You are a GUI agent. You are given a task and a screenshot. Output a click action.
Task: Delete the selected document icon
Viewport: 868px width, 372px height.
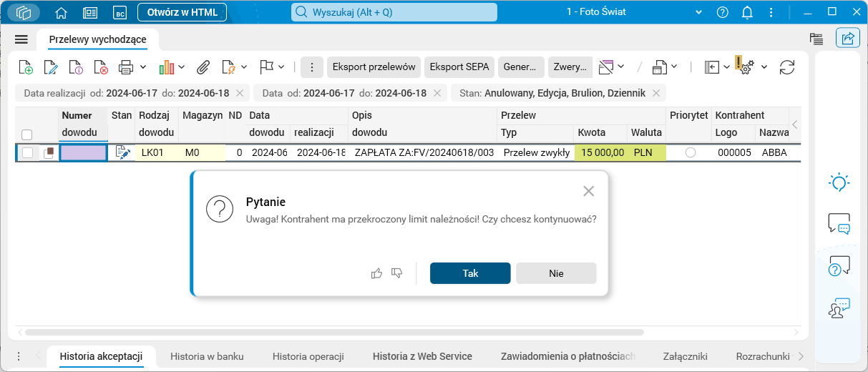pos(101,67)
